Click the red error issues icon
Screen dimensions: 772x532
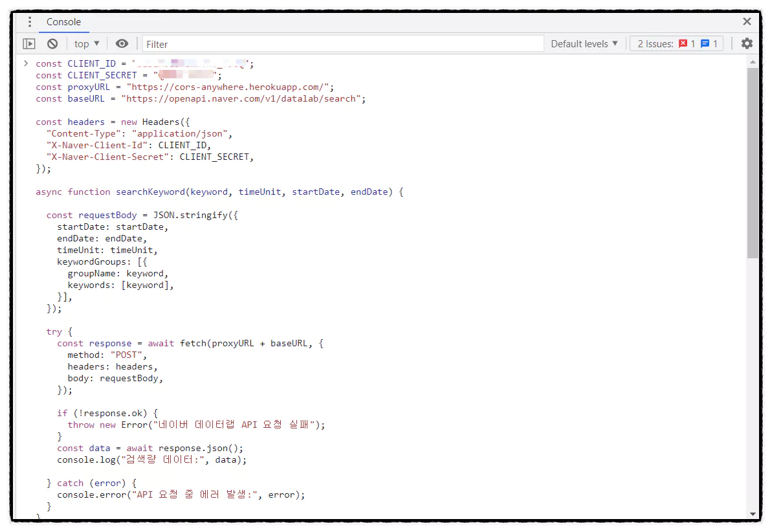(x=683, y=43)
